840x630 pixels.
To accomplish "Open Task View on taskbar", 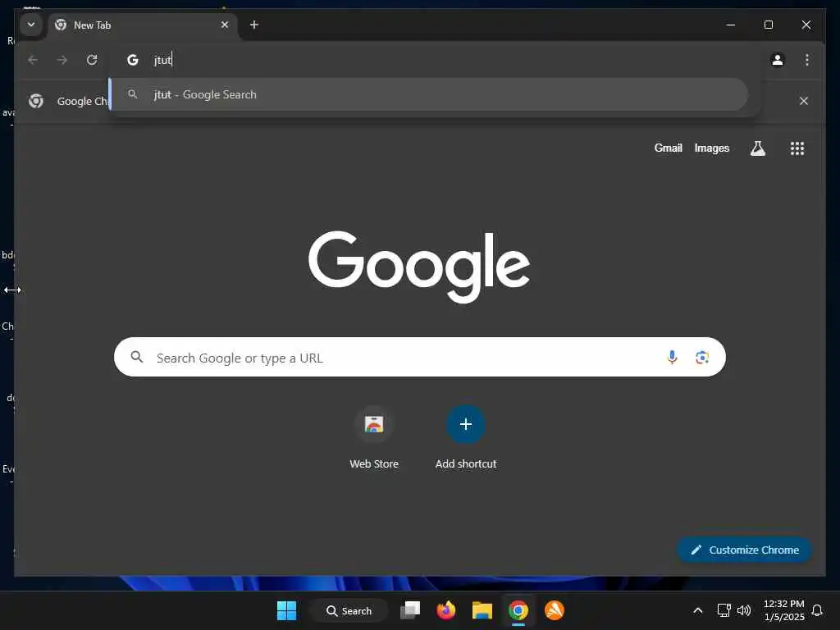I will point(410,610).
